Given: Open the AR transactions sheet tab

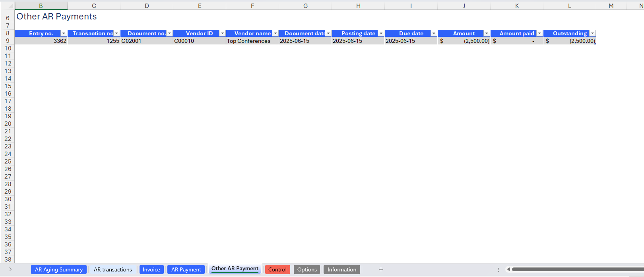Looking at the screenshot, I should pyautogui.click(x=113, y=269).
